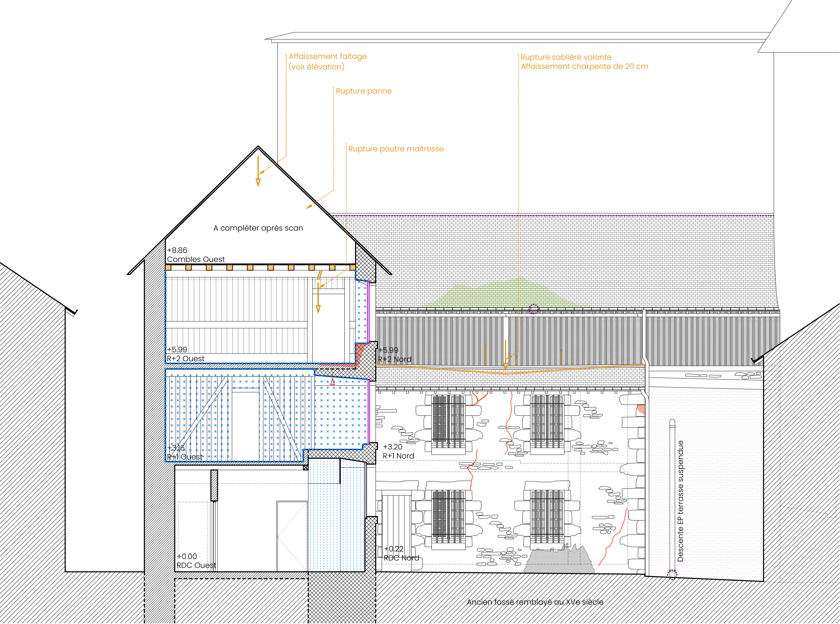Click the orange down arrow under the roof ridge
The width and height of the screenshot is (840, 624).
click(258, 172)
